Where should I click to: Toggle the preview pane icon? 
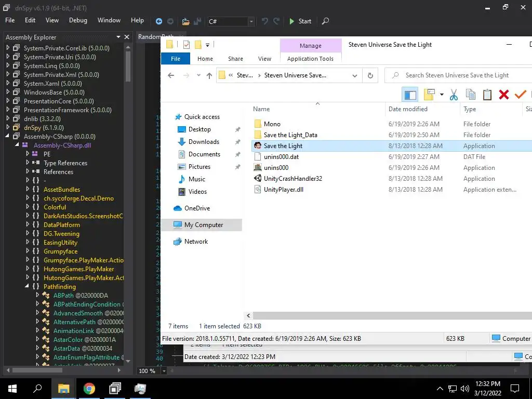coord(410,95)
